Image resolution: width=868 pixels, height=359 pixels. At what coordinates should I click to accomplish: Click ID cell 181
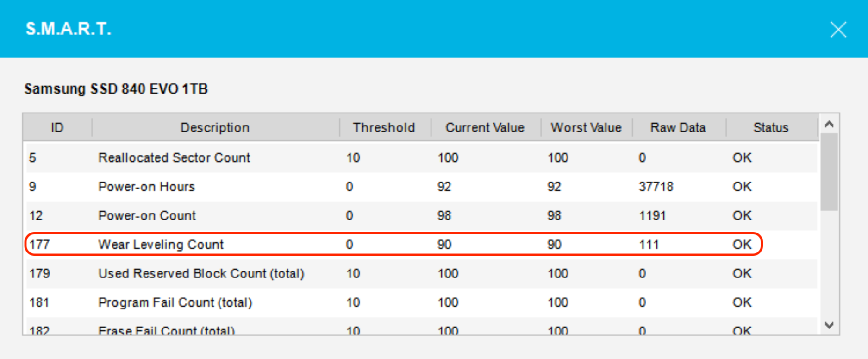point(39,302)
